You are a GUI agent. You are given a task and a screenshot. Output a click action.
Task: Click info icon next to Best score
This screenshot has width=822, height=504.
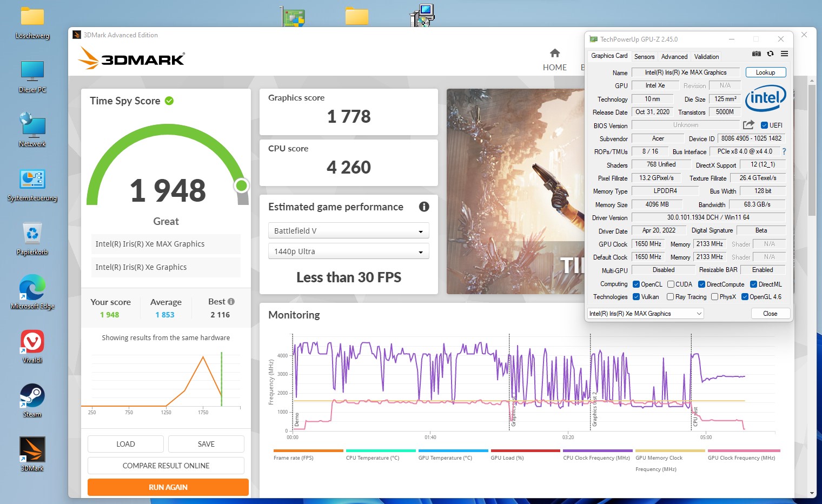[231, 302]
